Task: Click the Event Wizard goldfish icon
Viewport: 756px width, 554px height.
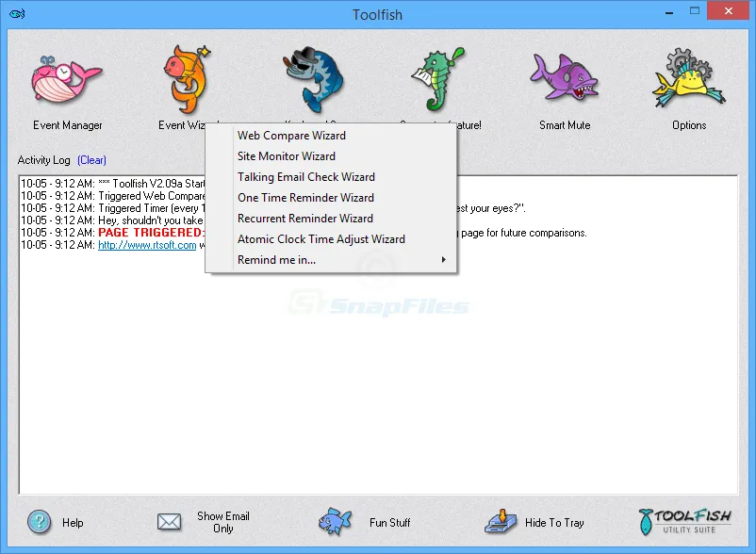Action: [x=187, y=79]
